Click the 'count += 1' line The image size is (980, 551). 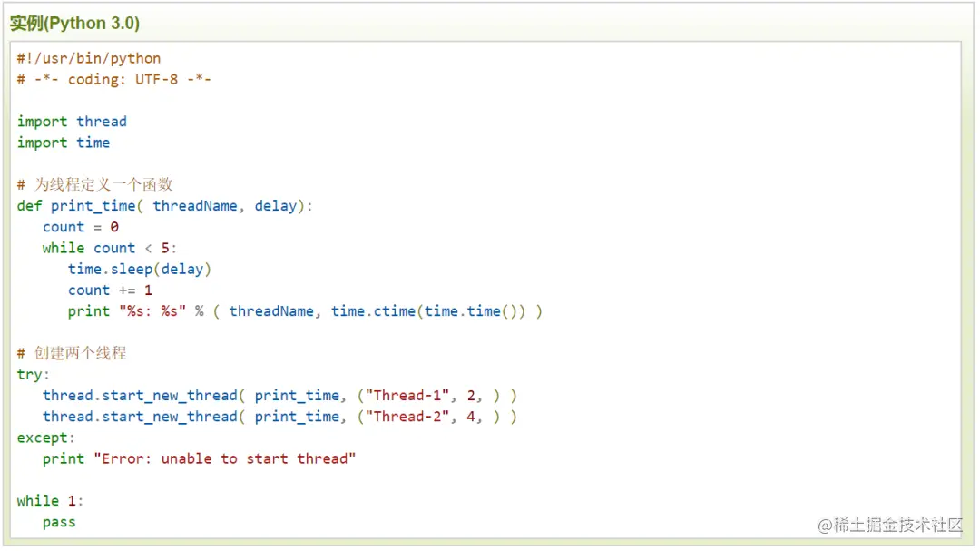[110, 290]
